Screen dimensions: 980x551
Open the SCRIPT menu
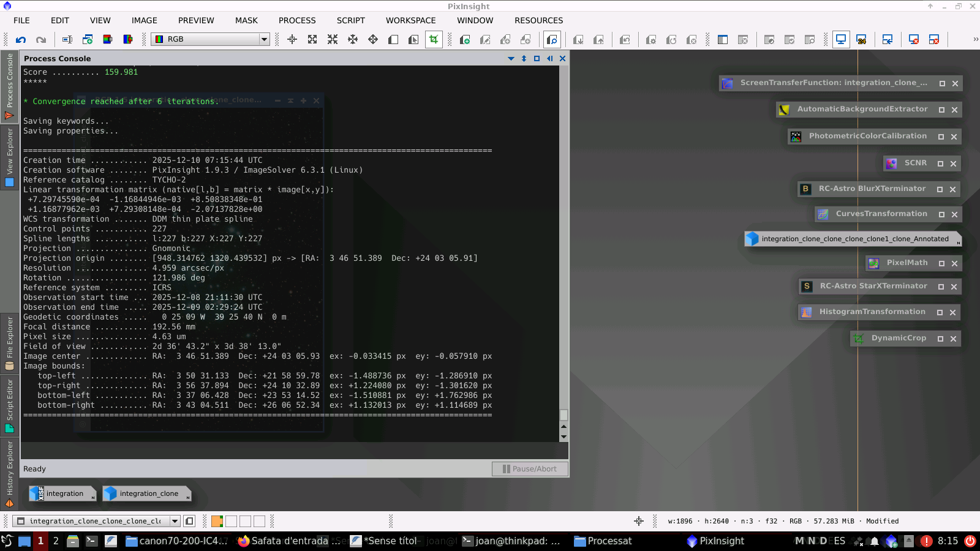350,20
